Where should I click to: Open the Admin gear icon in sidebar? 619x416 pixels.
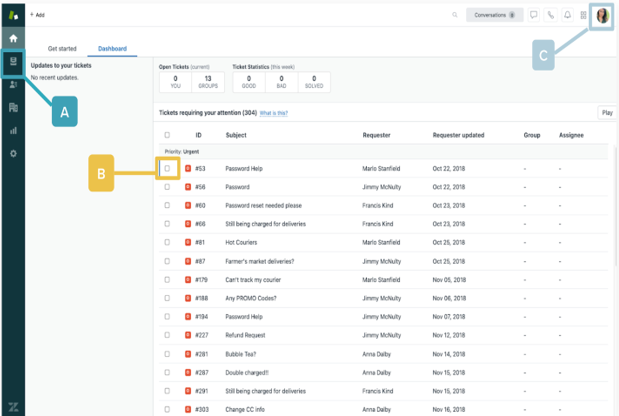tap(13, 153)
